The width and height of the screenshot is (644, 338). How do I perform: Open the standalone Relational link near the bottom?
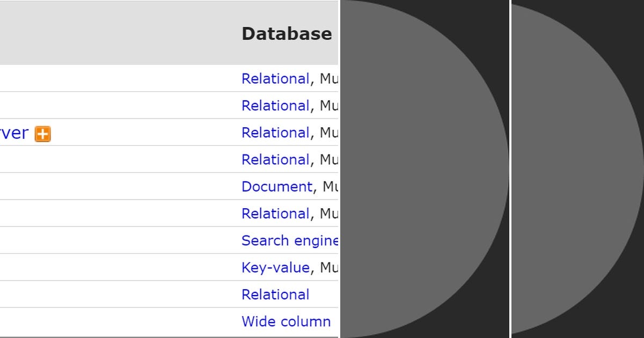(275, 294)
